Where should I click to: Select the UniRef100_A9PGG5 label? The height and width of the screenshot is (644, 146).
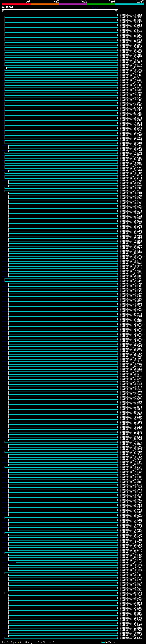[x=131, y=98]
